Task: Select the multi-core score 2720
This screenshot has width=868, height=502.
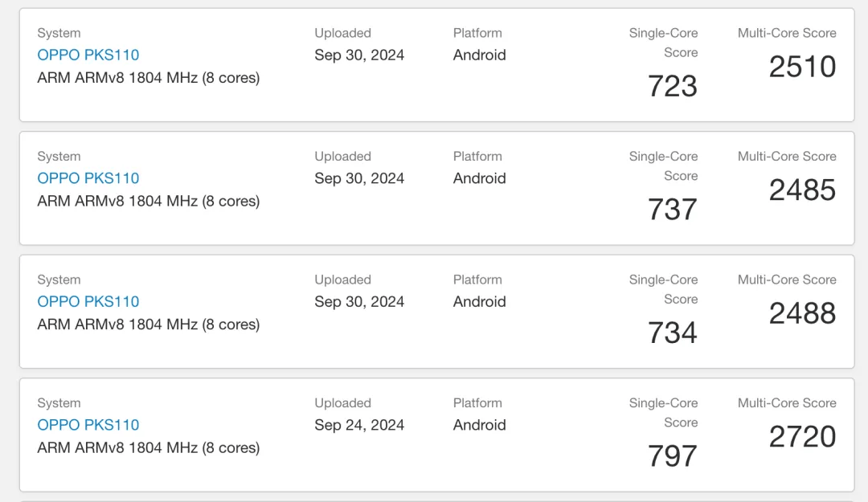Action: (802, 437)
